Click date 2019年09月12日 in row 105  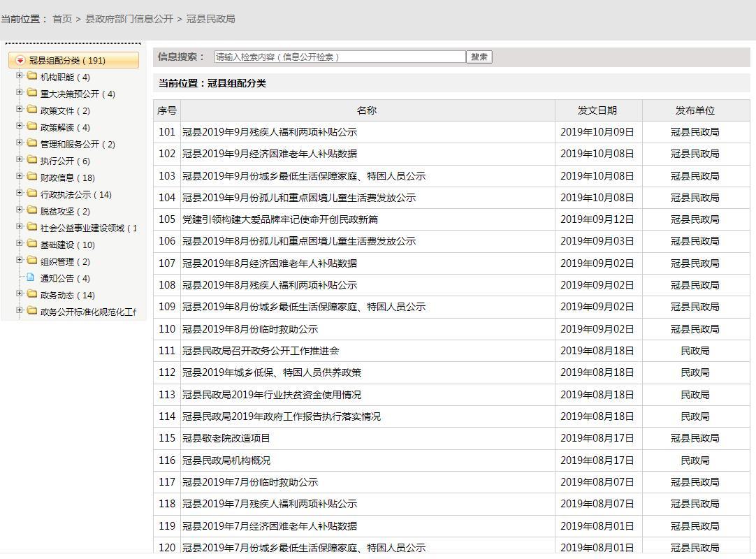(x=597, y=219)
